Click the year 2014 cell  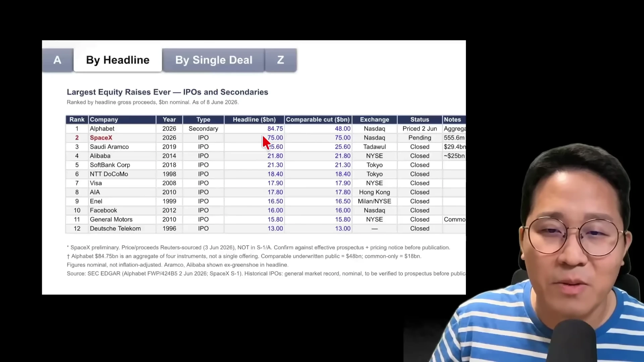pyautogui.click(x=169, y=156)
